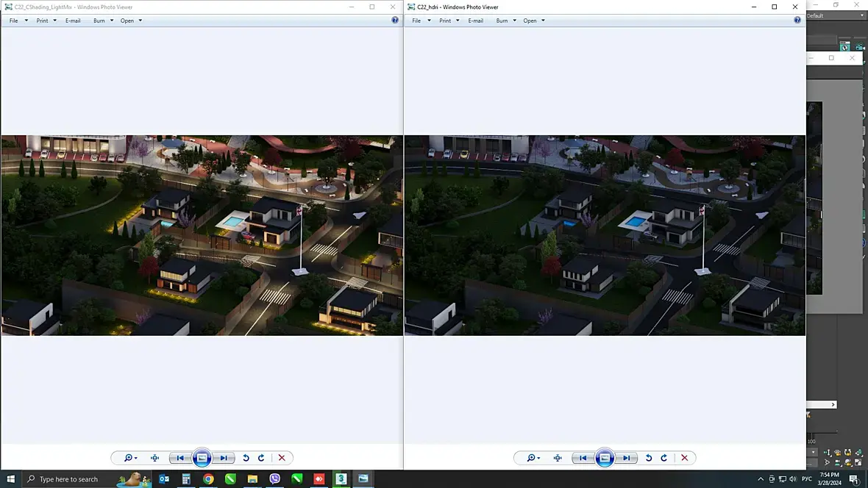
Task: Go to next image in C22_hdri viewer
Action: point(626,458)
